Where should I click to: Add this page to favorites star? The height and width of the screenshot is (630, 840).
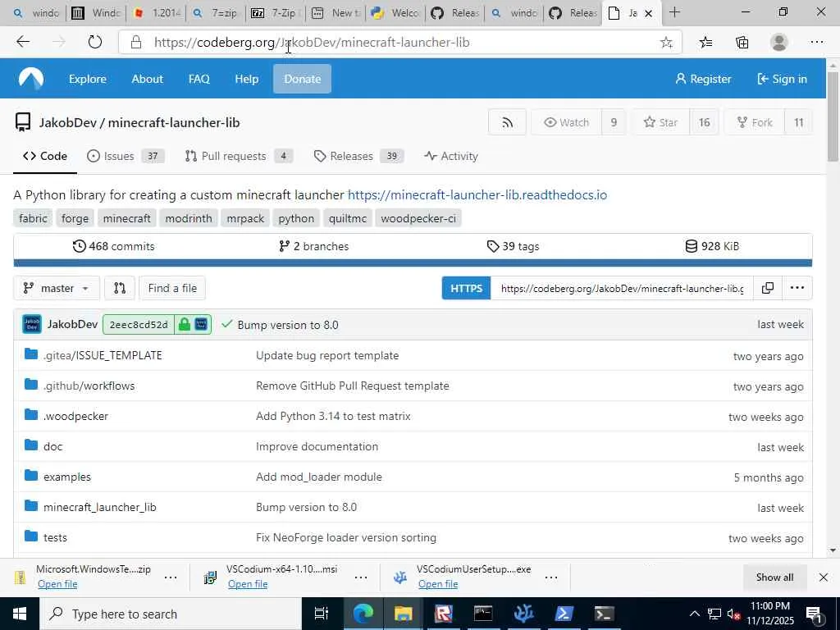pos(666,43)
